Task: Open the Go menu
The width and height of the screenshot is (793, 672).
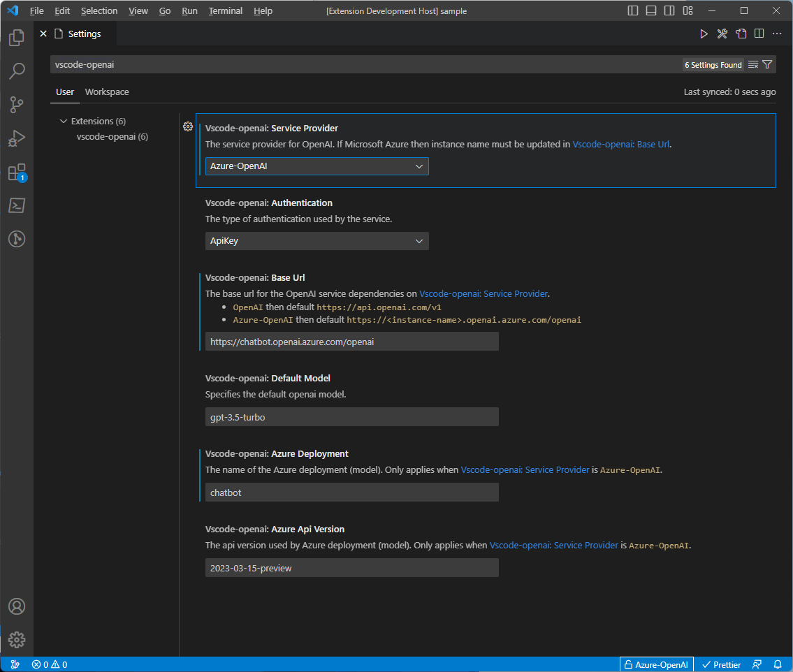Action: (165, 10)
